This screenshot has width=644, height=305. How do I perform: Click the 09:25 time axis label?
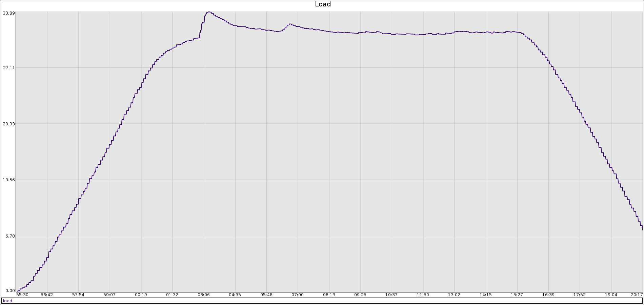pyautogui.click(x=360, y=295)
